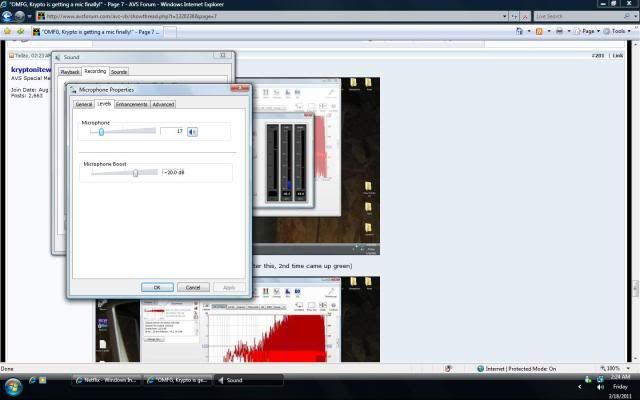Open the Favorites Center star

pos(7,31)
